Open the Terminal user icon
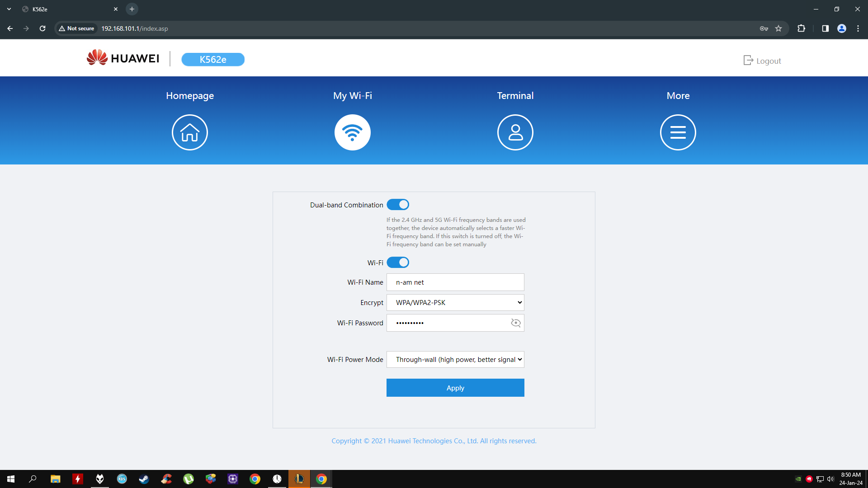The width and height of the screenshot is (868, 488). (515, 132)
